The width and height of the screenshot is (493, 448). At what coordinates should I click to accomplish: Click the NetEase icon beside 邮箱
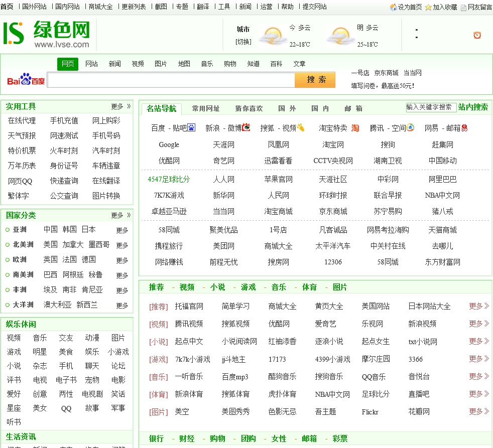(x=464, y=128)
